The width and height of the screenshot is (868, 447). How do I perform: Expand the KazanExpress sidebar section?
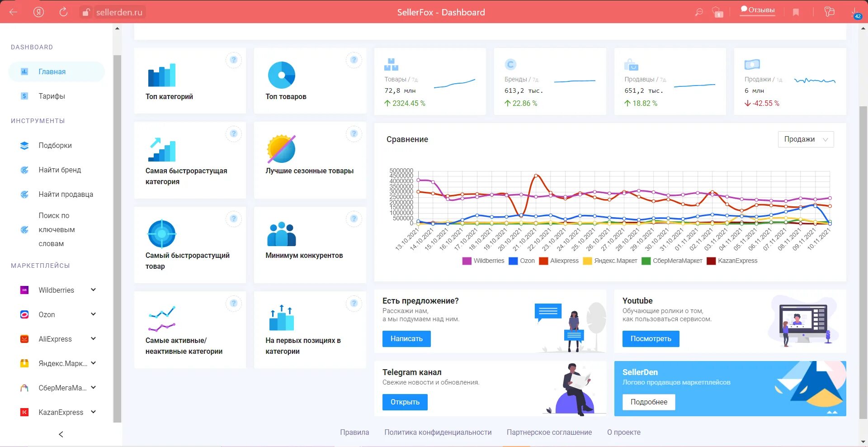[x=93, y=412]
